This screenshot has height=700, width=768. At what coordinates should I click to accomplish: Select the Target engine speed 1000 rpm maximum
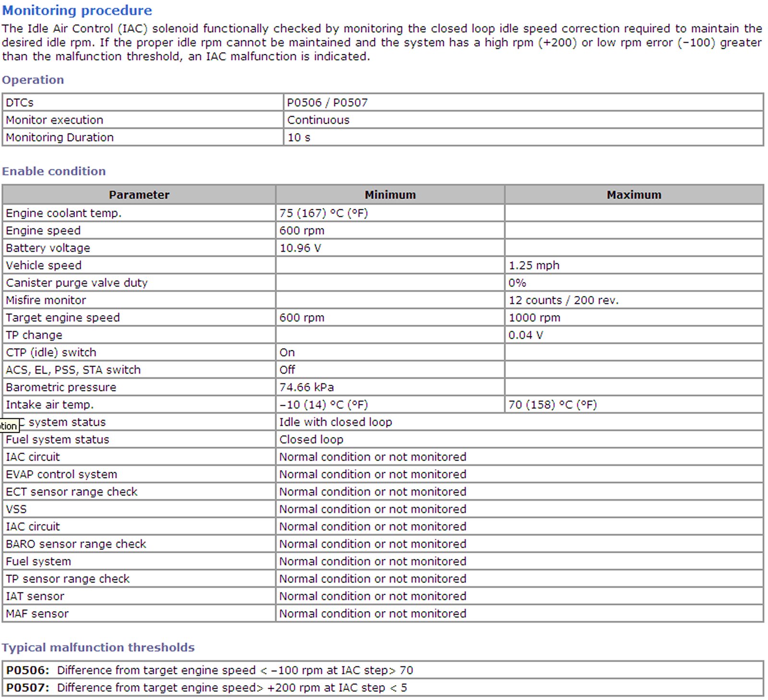point(534,318)
